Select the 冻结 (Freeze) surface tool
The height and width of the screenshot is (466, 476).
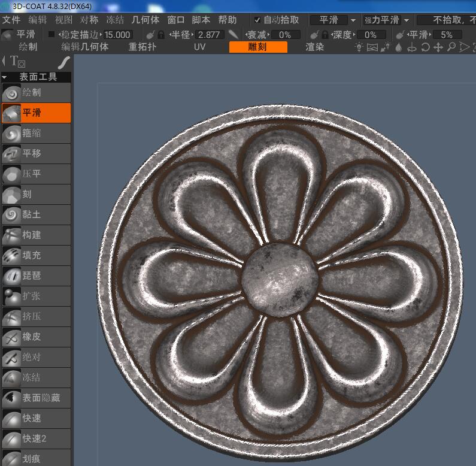[36, 377]
